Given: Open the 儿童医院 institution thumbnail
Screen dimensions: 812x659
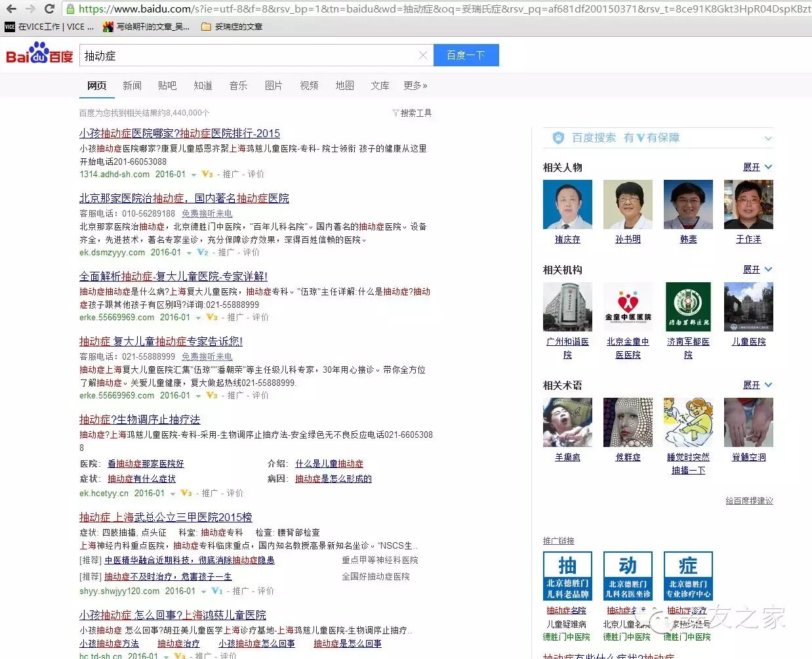Looking at the screenshot, I should (x=748, y=307).
